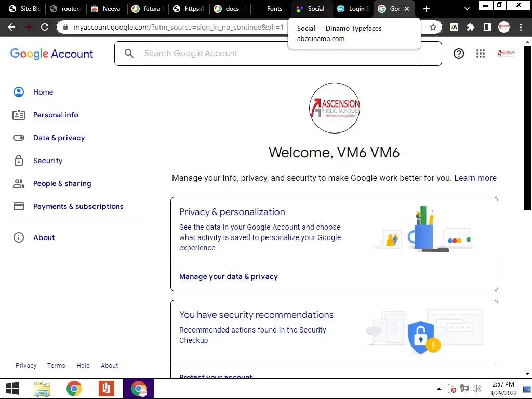Click the browser forward arrow
Screen dimensions: 532x399
point(28,27)
